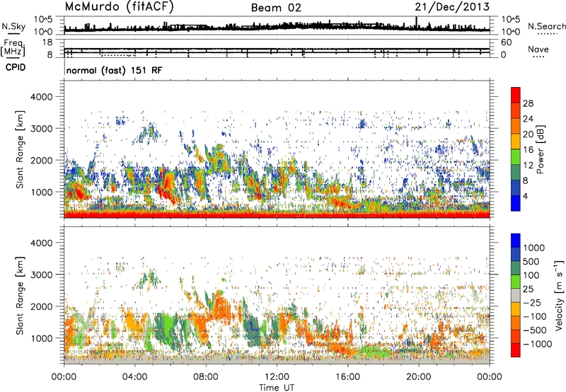Click the 'N.Sky' legend label
Viewport: 566px width, 392px height.
(x=13, y=26)
